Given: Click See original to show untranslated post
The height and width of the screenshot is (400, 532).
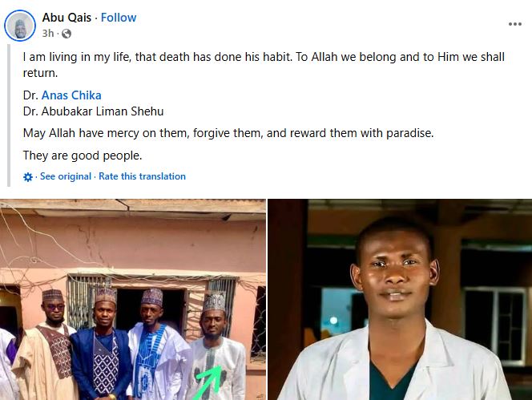Looking at the screenshot, I should coord(66,176).
